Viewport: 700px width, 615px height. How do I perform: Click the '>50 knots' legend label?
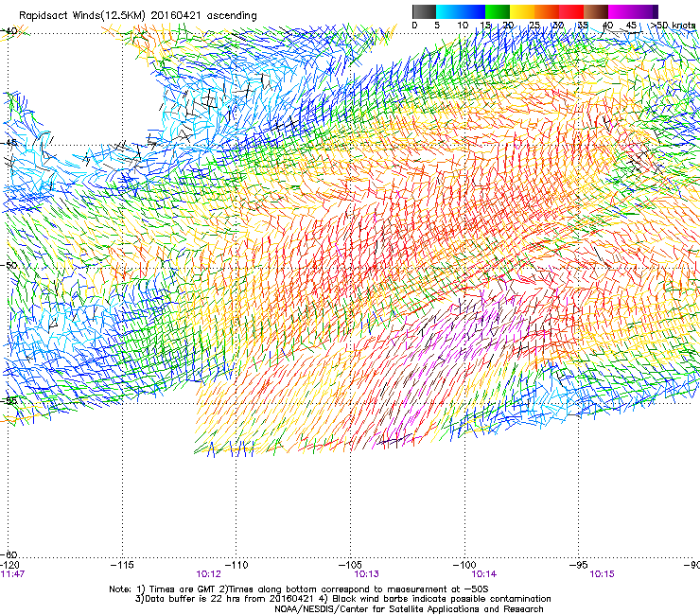(674, 26)
